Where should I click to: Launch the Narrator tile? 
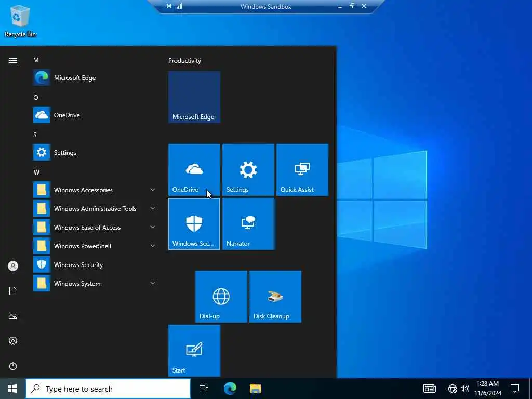tap(248, 224)
